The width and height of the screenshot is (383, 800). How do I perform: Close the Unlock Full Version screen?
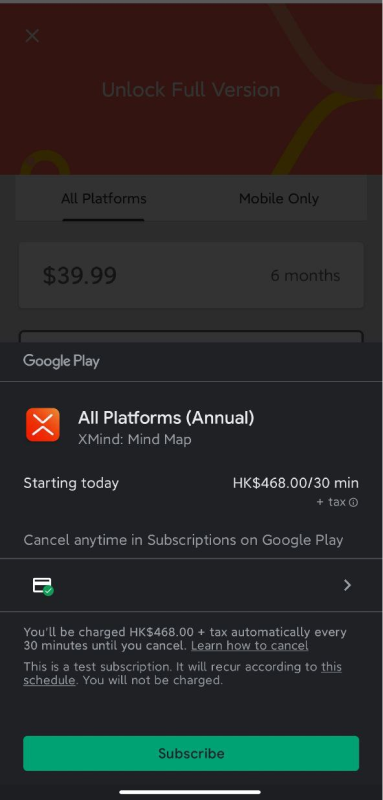32,36
